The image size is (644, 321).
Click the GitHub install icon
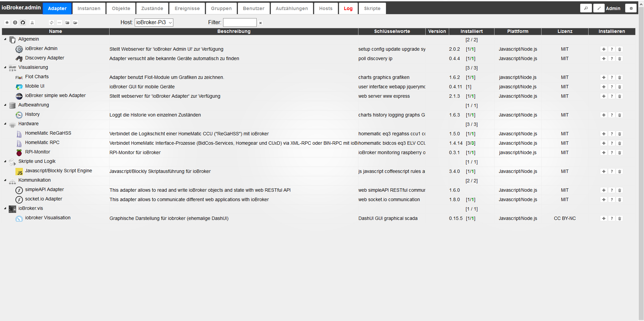23,22
